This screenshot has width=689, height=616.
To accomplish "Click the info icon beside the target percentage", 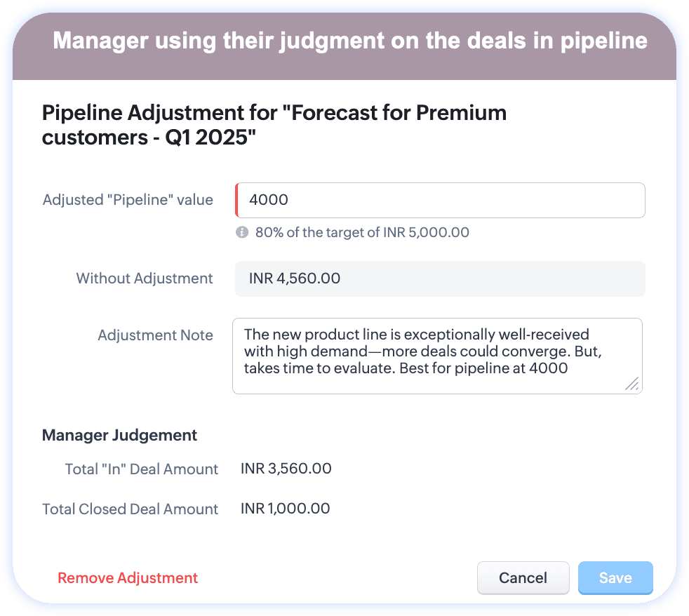I will coord(242,232).
